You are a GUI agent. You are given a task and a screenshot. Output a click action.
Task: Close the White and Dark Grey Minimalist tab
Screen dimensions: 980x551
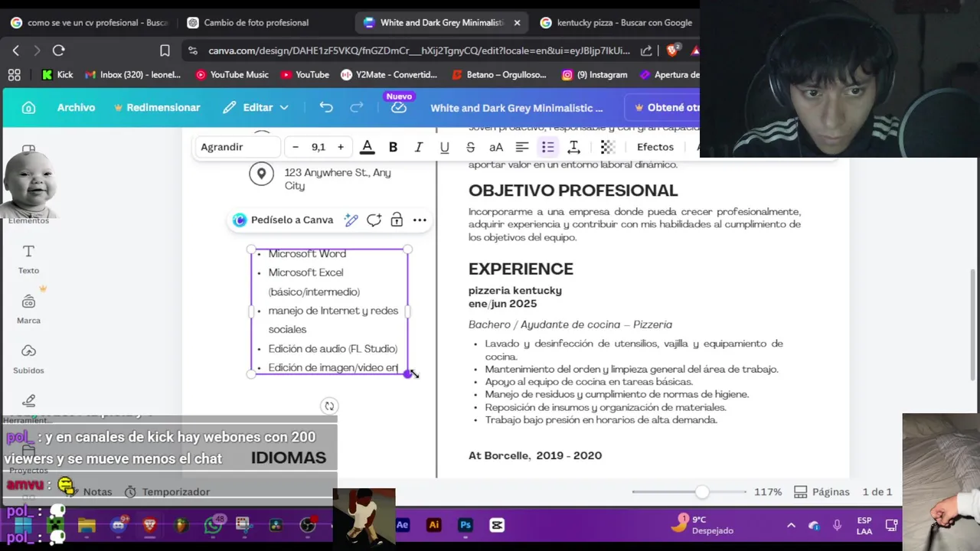point(517,23)
